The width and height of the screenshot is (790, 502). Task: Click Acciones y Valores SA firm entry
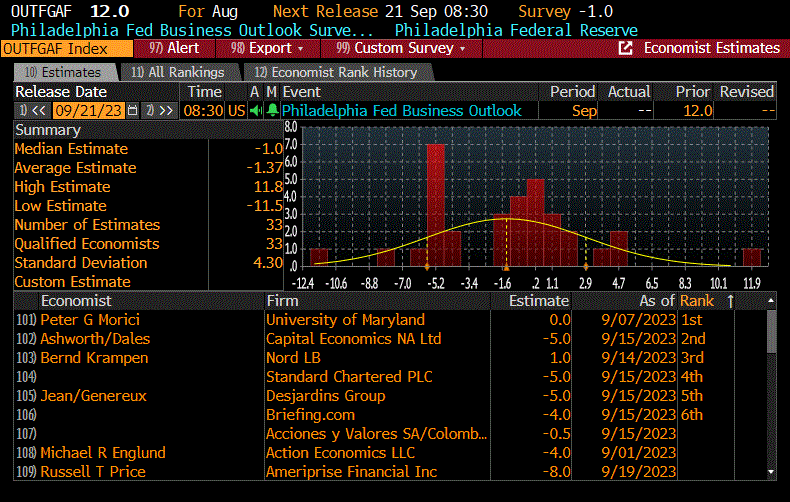(x=376, y=434)
